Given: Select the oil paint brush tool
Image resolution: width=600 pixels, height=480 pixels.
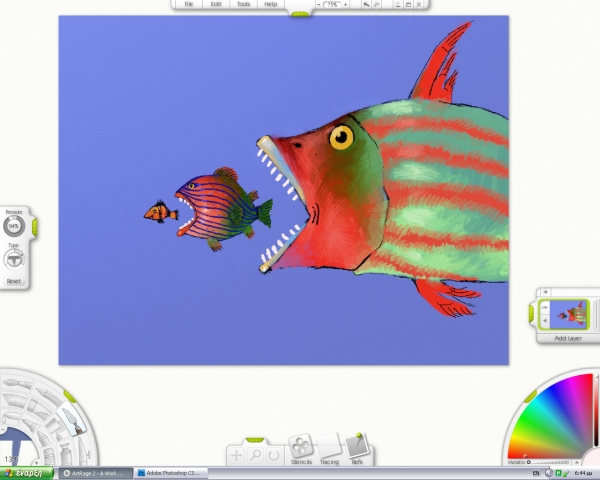Looking at the screenshot, I should pos(15,384).
